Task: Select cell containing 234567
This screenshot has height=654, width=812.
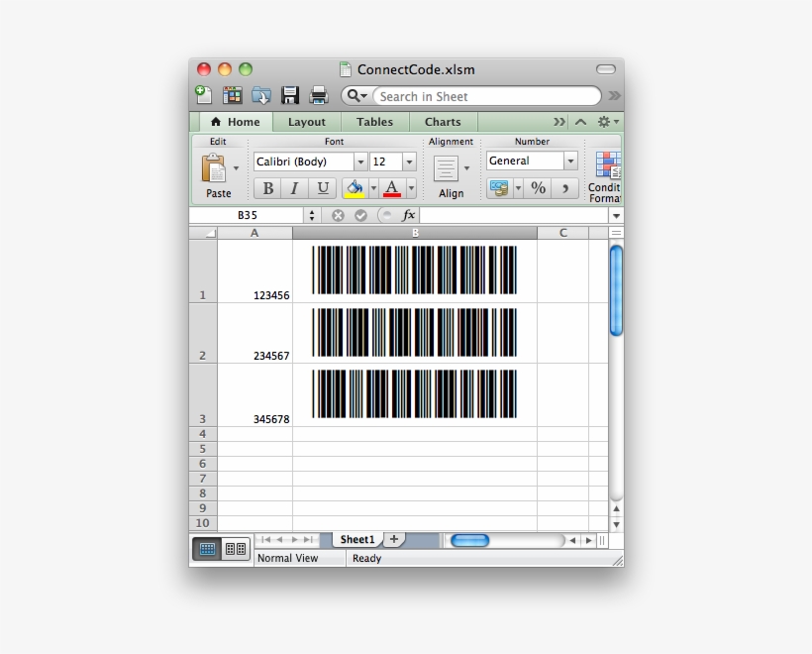Action: pos(254,333)
